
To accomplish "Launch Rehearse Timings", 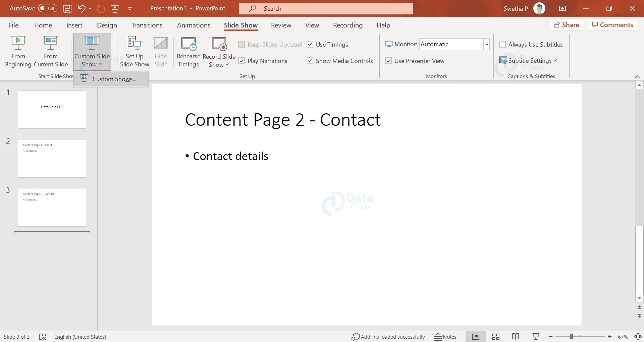I will point(188,51).
